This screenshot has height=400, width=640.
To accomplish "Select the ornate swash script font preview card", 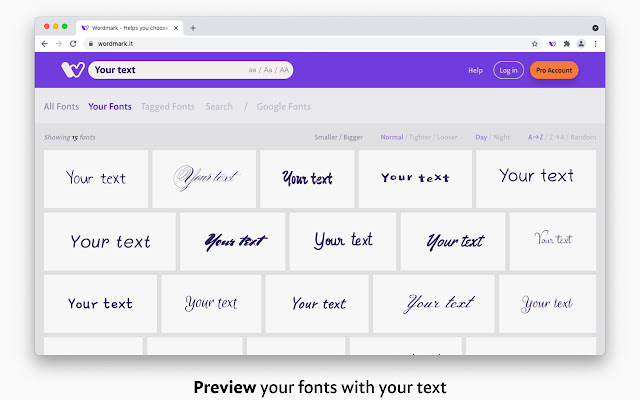I will click(x=204, y=179).
